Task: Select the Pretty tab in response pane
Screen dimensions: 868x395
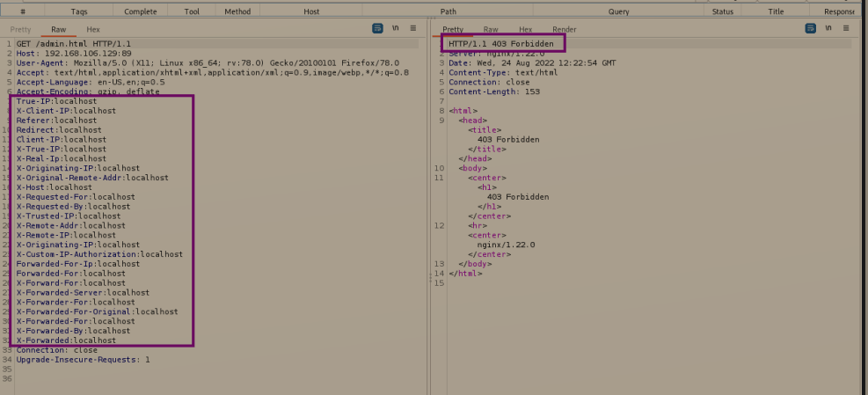Action: click(x=453, y=30)
